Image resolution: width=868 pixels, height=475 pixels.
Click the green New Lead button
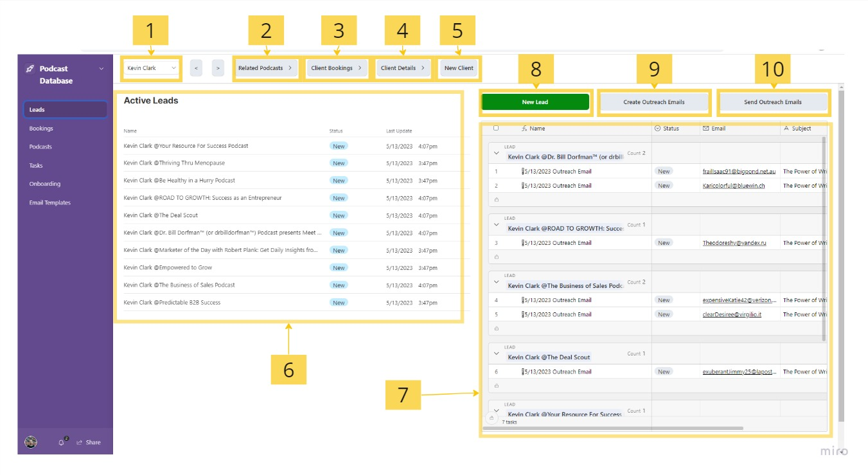click(535, 102)
